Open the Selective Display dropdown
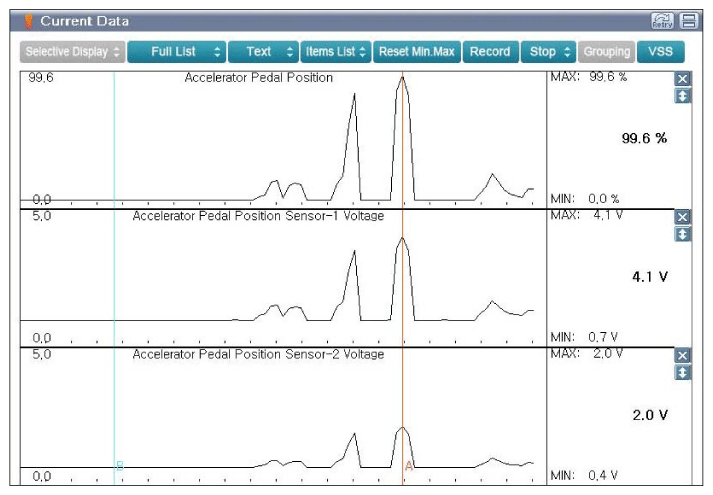Viewport: 713px width, 495px height. click(72, 51)
